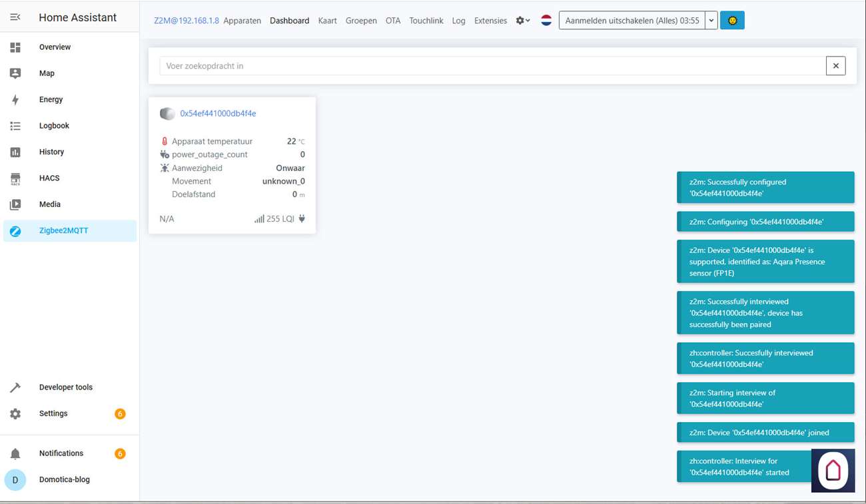The image size is (866, 504).
Task: Click the search input field
Action: pos(492,66)
